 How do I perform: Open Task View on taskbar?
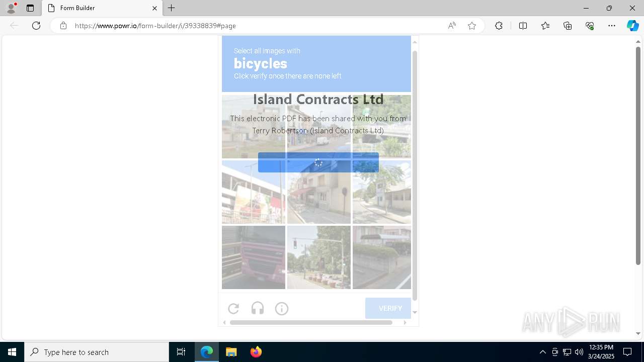click(x=181, y=352)
